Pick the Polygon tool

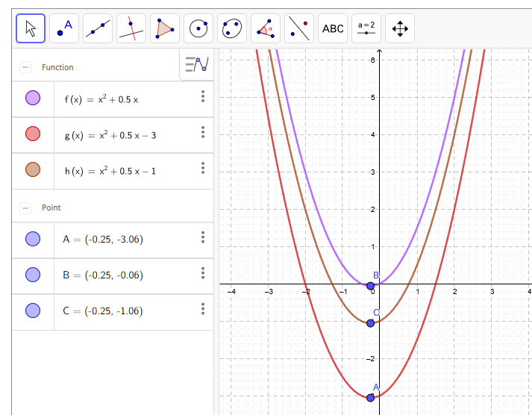click(x=165, y=29)
